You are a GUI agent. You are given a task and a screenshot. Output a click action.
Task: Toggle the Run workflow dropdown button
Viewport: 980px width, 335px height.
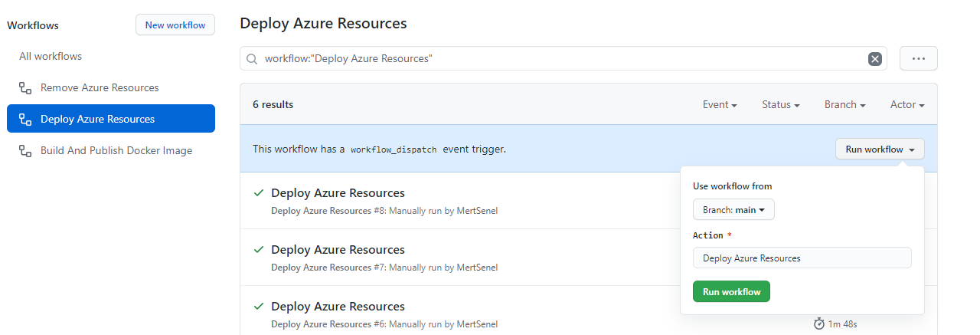tap(880, 149)
